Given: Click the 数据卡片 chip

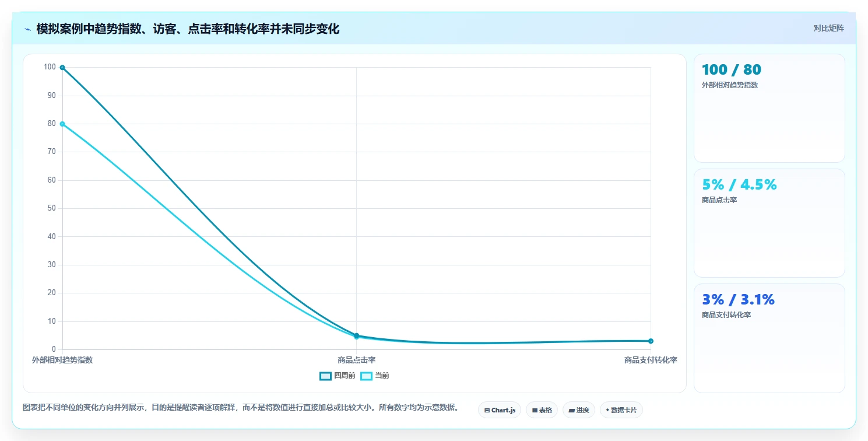Looking at the screenshot, I should point(621,410).
